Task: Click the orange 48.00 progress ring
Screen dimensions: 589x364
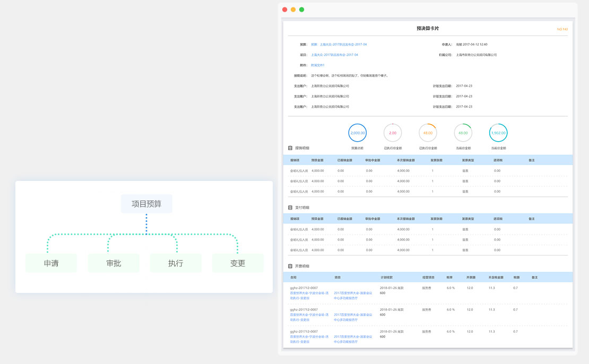Action: click(428, 133)
